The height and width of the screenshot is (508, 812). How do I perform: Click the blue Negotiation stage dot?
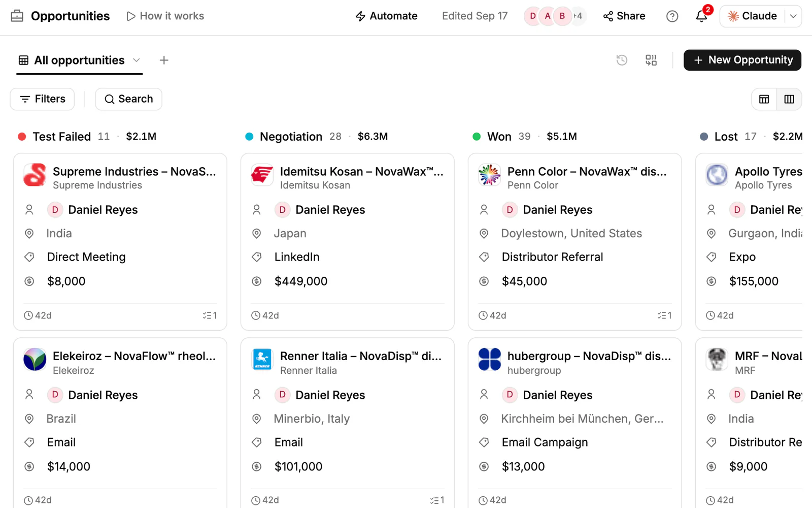click(x=249, y=137)
